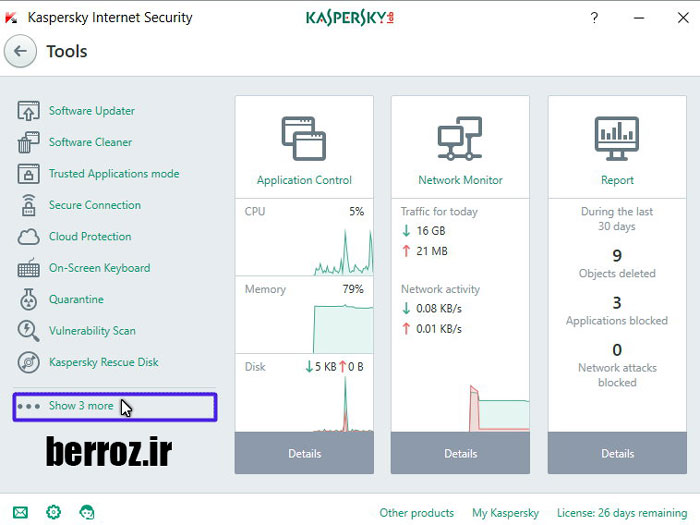Go back with the arrow button
The image size is (700, 525).
(20, 51)
